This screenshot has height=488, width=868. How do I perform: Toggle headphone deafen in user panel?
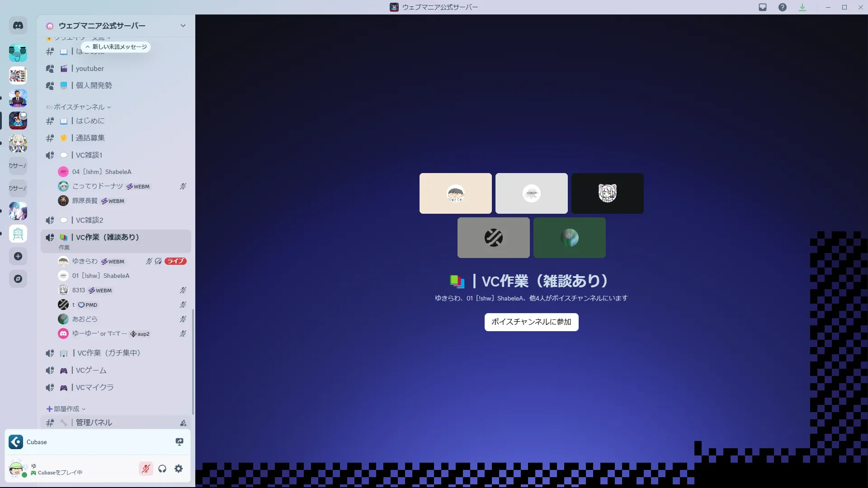[162, 469]
